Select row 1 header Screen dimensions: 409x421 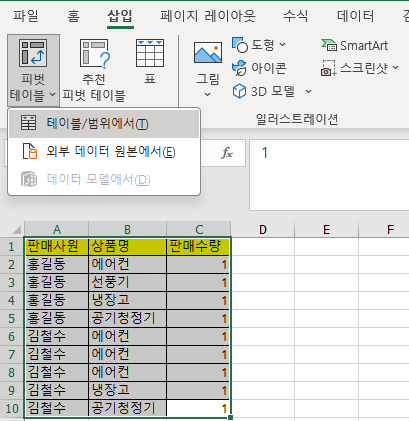(12, 246)
